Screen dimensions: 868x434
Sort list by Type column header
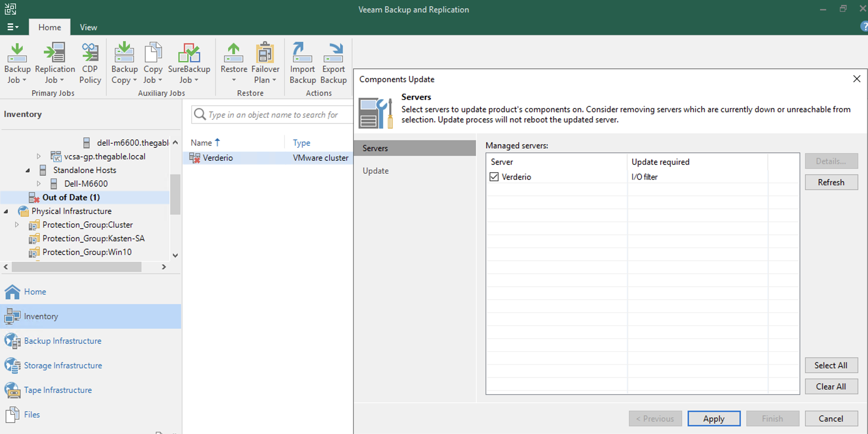coord(302,143)
